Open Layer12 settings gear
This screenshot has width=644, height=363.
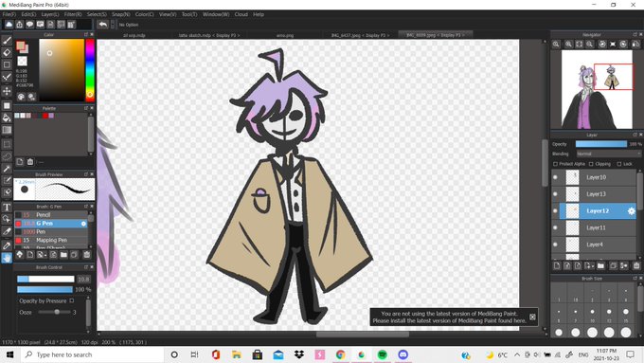tap(632, 211)
